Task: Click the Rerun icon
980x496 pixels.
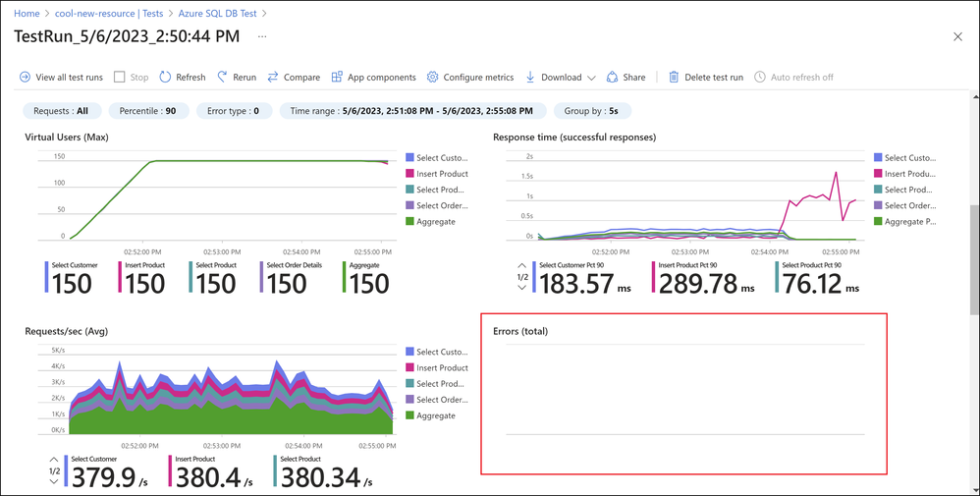Action: pos(222,77)
